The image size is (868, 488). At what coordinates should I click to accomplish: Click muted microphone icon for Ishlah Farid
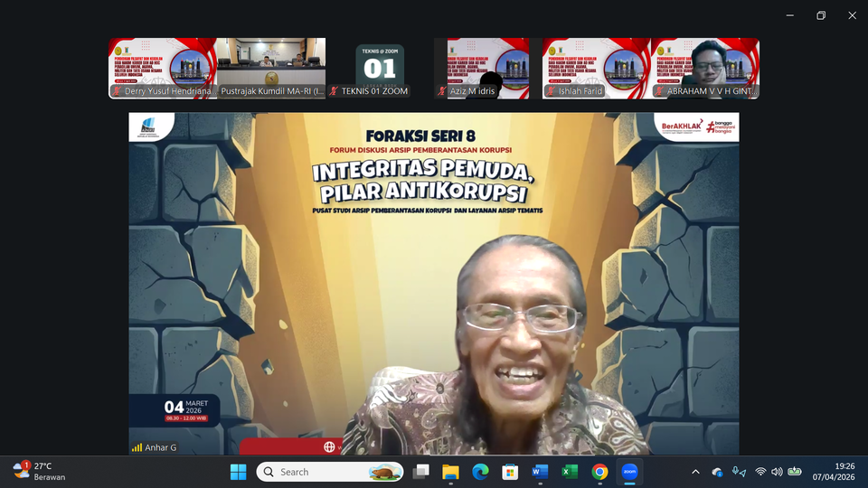tap(551, 90)
